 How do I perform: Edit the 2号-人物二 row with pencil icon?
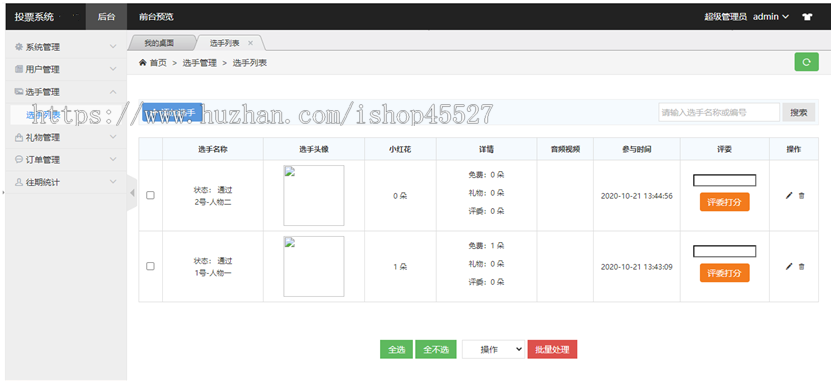tap(789, 195)
